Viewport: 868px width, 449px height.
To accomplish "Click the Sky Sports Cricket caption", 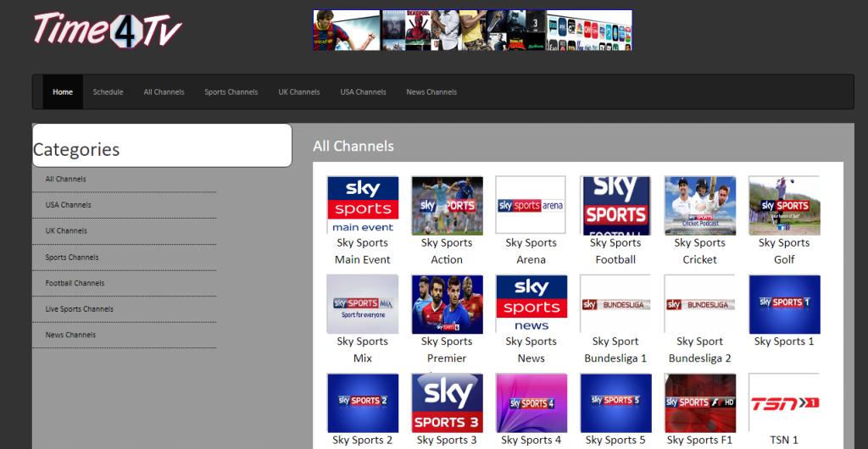I will click(699, 251).
